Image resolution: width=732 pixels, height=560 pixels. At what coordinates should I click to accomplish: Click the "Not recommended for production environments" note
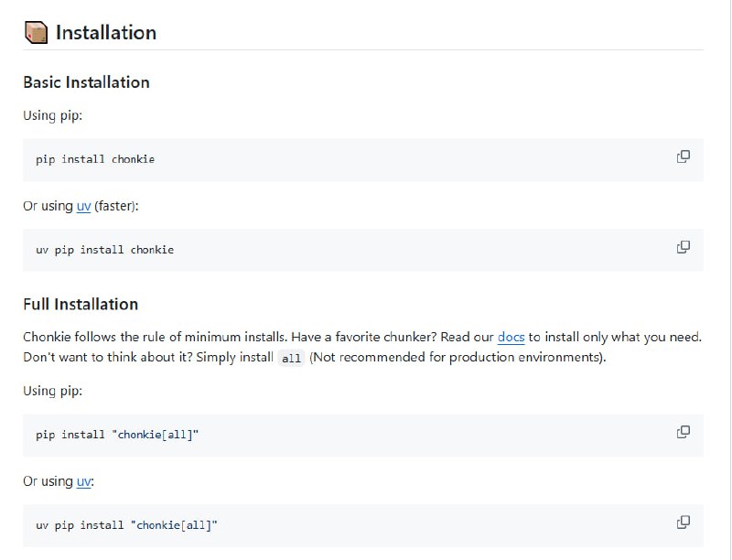click(457, 357)
